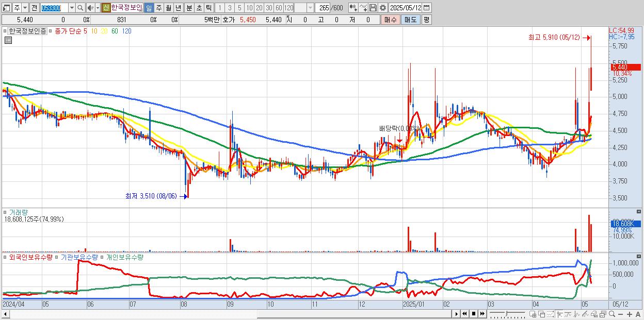The image size is (644, 320).
Task: Click the plus zoom-in icon
Action: pyautogui.click(x=630, y=314)
